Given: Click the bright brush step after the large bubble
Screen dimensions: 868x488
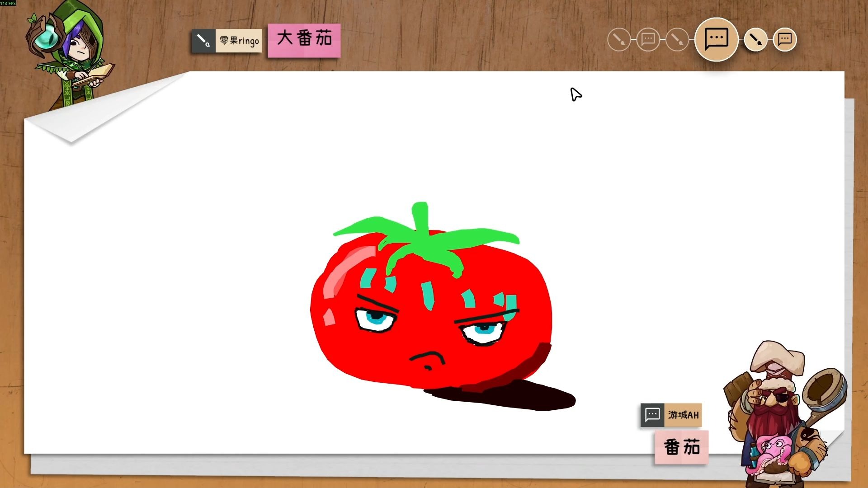Looking at the screenshot, I should (755, 40).
